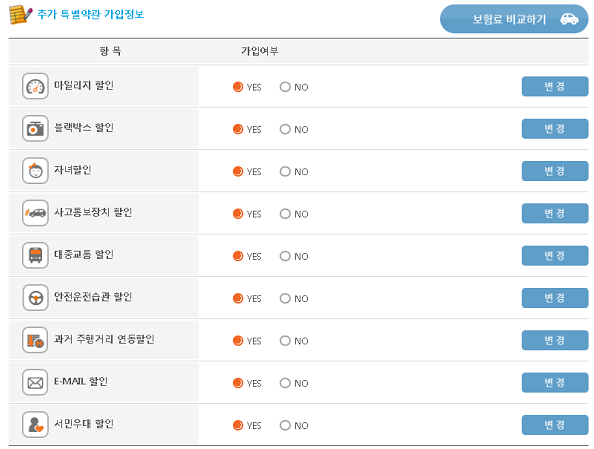Image resolution: width=594 pixels, height=449 pixels.
Task: Click the safe driving steering wheel icon
Action: [x=35, y=297]
